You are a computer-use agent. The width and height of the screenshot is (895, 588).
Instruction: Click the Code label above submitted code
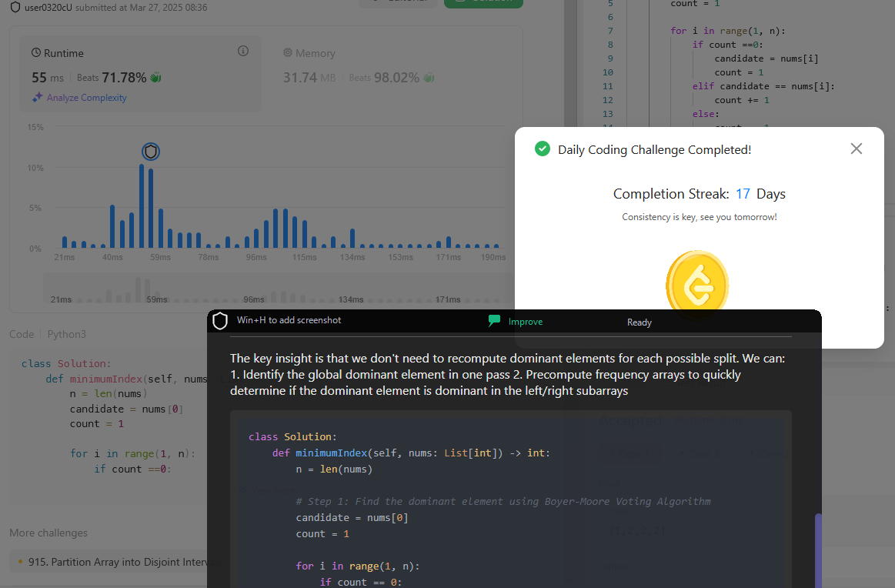tap(22, 334)
